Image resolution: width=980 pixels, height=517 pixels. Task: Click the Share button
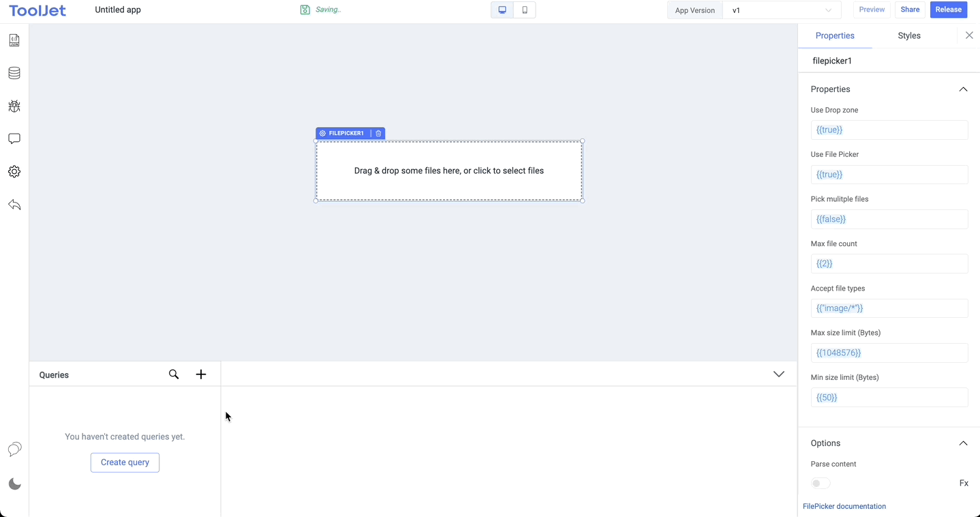910,10
